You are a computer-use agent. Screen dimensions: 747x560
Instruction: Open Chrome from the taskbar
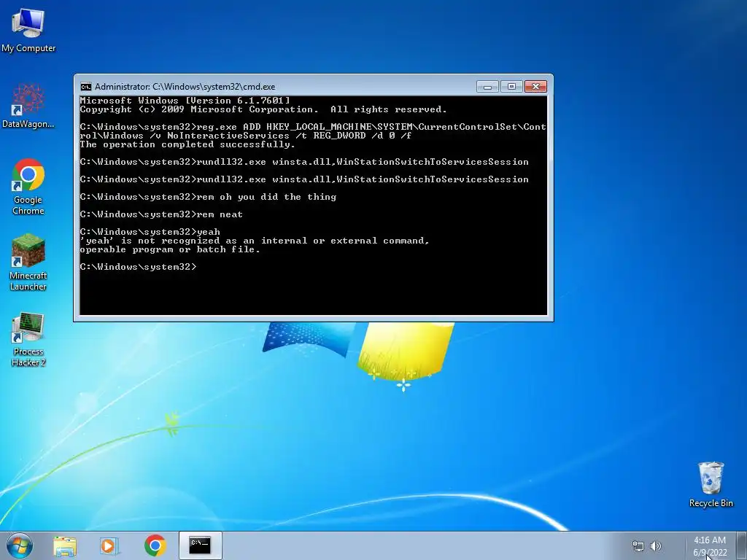(x=155, y=545)
